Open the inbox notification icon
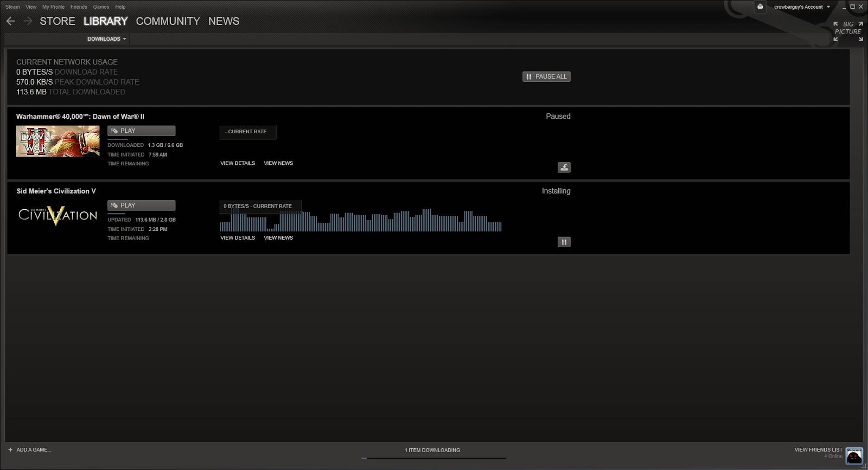The image size is (868, 470). [x=760, y=7]
